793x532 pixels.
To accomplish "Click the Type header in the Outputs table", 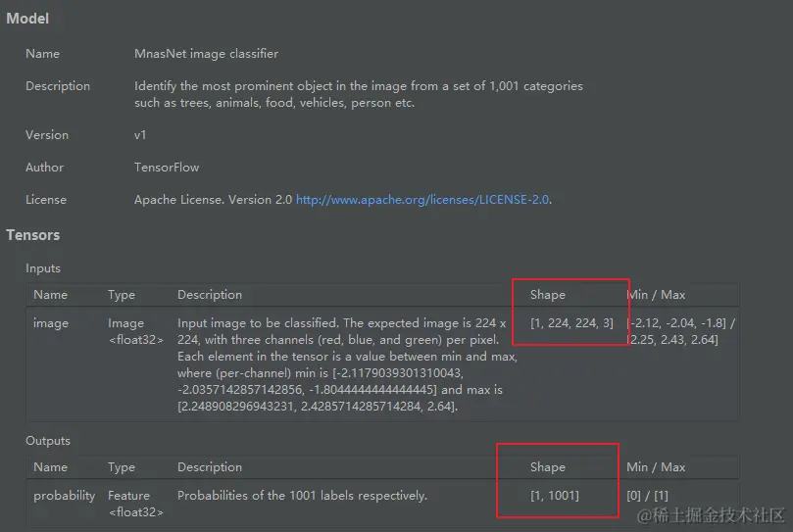I will (x=122, y=467).
